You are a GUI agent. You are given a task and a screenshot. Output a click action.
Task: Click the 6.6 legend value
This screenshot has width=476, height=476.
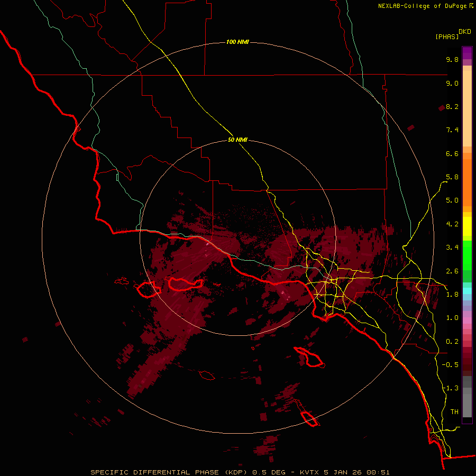click(x=452, y=153)
